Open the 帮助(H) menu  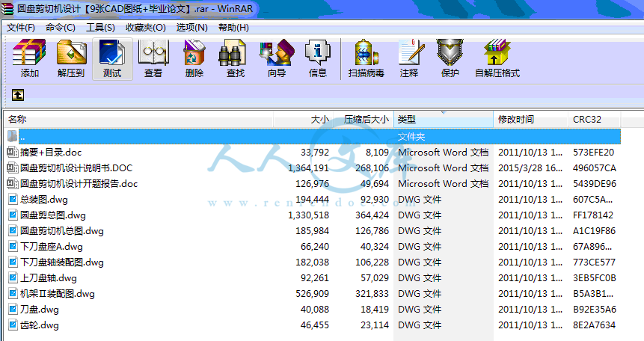(x=233, y=28)
